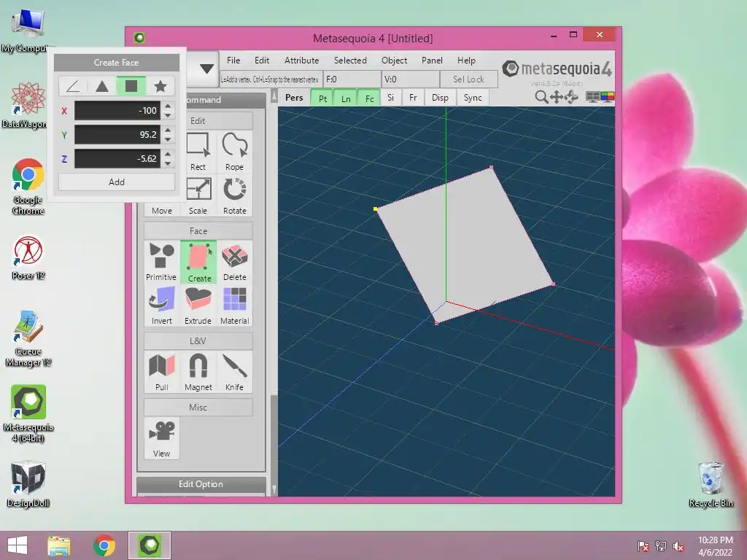Use the Invert face tool
Image resolution: width=747 pixels, height=560 pixels.
tap(161, 306)
